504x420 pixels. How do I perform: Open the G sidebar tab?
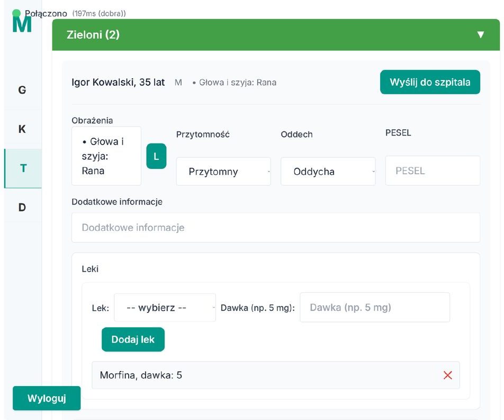(22, 90)
